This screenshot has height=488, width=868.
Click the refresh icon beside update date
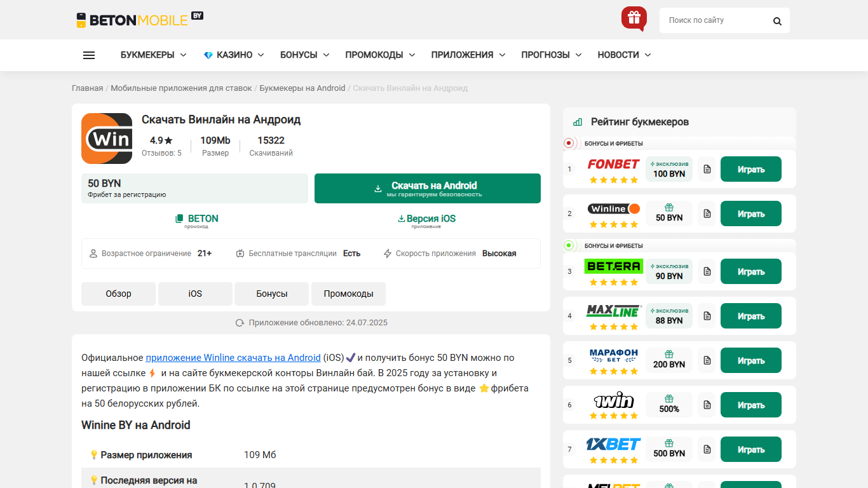240,323
